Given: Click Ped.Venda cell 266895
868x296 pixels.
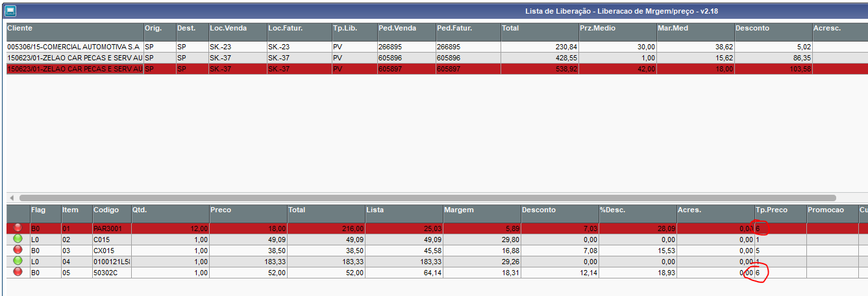Looking at the screenshot, I should (x=406, y=47).
